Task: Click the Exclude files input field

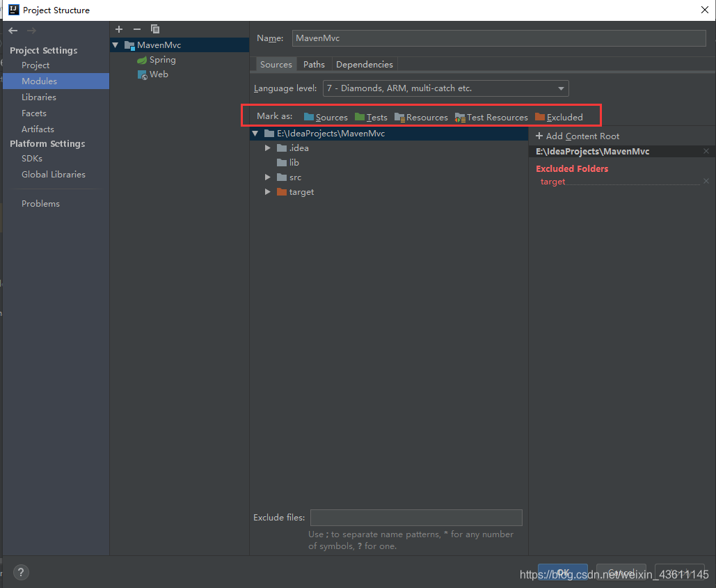Action: [x=416, y=518]
